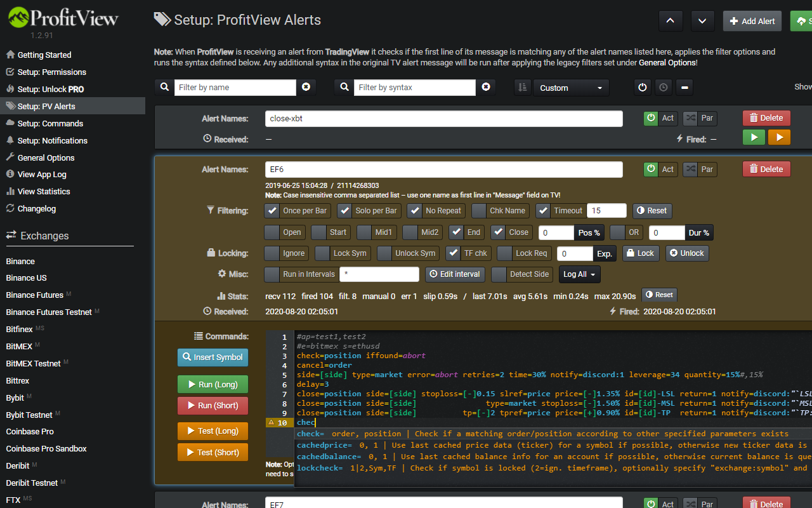
Task: Enable the Open filter checkbox
Action: pyautogui.click(x=272, y=232)
